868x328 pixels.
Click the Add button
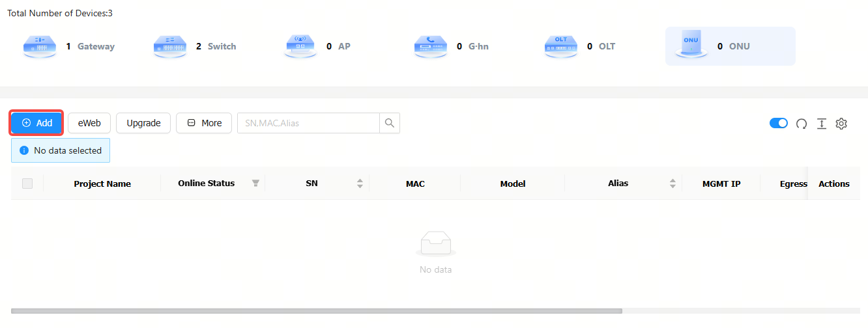(x=36, y=123)
